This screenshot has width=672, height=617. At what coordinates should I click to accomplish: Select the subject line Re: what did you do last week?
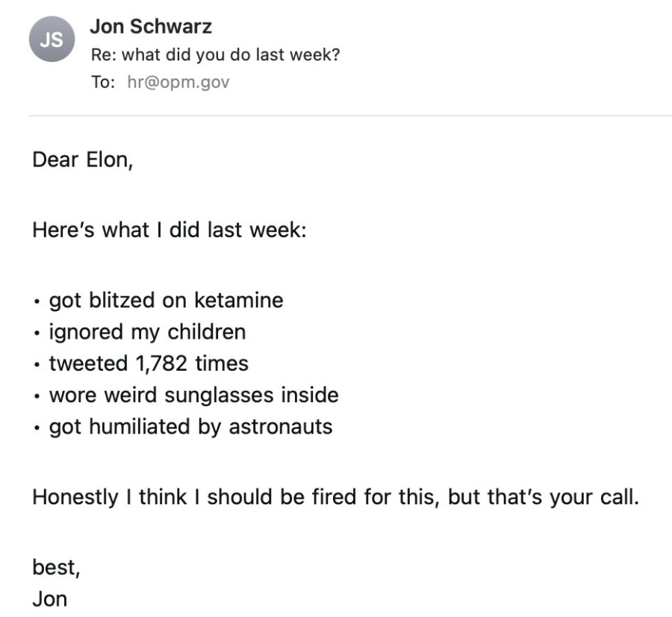[215, 54]
